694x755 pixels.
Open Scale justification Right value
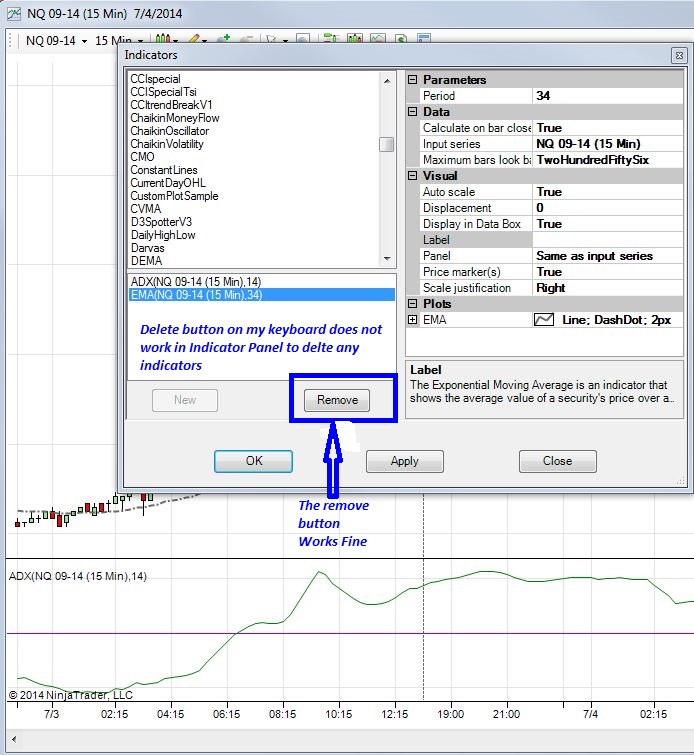608,288
